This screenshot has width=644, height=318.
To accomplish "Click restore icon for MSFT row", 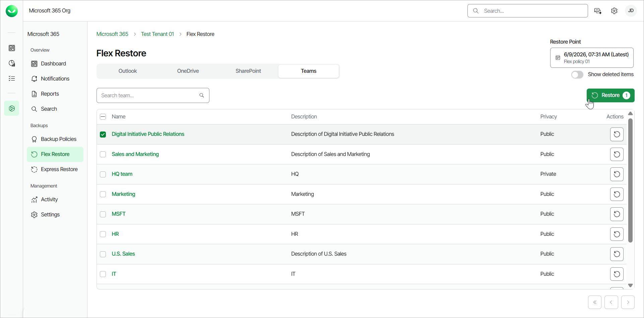I will [617, 214].
